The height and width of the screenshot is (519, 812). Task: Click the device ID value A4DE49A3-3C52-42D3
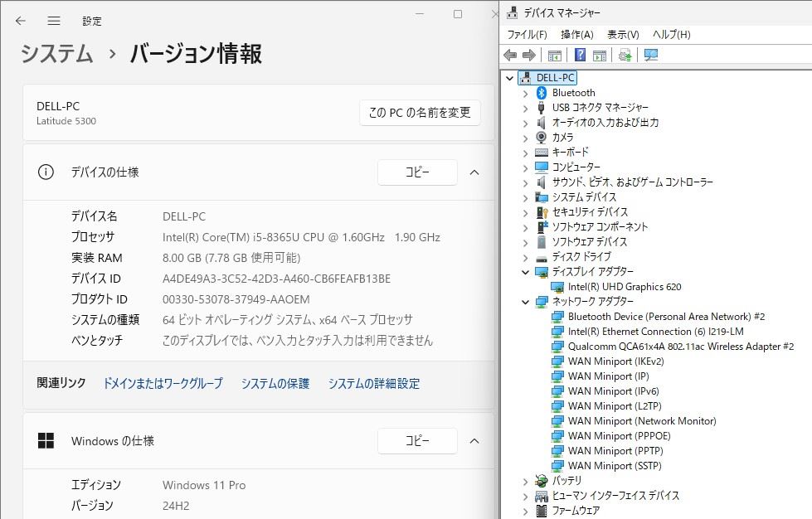276,279
